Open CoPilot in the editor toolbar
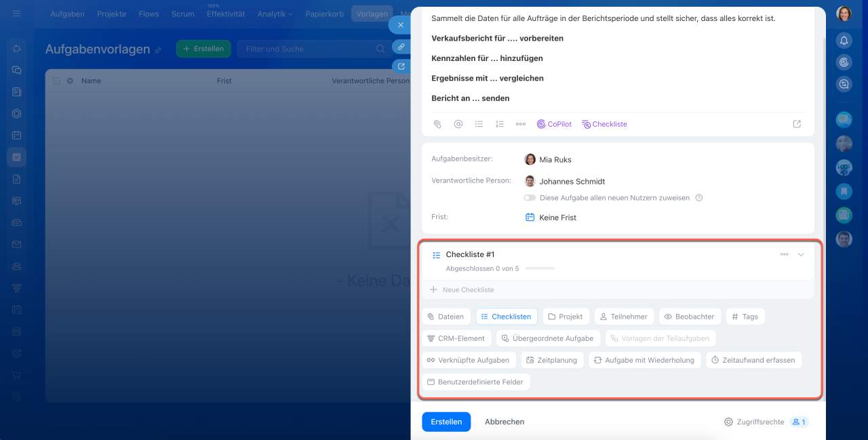Screen dimensions: 868x440 coord(554,124)
